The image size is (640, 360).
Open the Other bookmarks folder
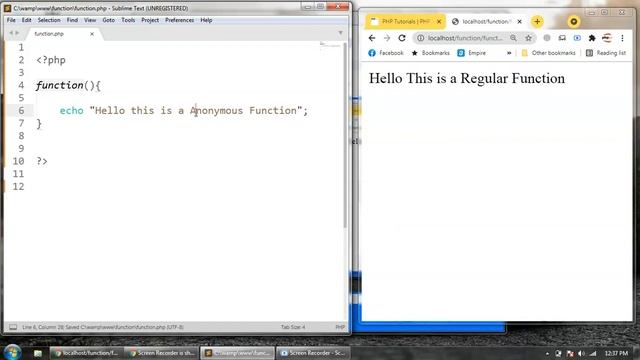coord(548,53)
